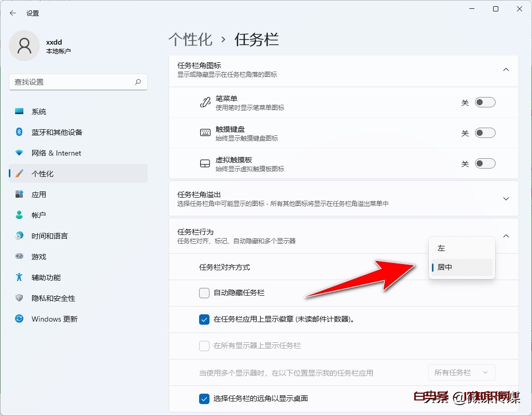Open 游戏 settings section
532x416 pixels.
coord(38,257)
